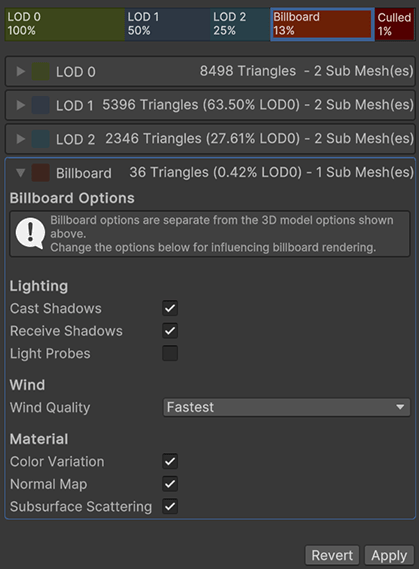The width and height of the screenshot is (419, 569).
Task: Click the LOD 2 teal color square
Action: tap(40, 139)
